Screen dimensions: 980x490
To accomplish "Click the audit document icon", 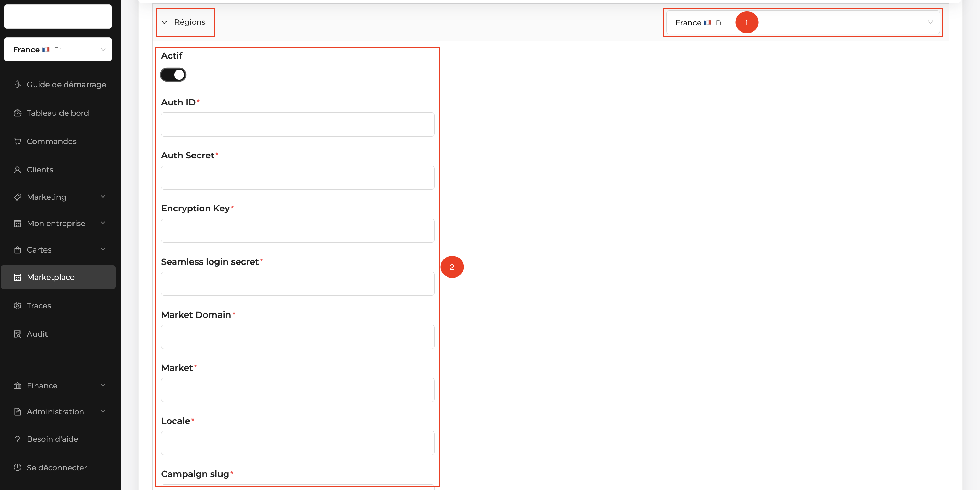I will [17, 334].
